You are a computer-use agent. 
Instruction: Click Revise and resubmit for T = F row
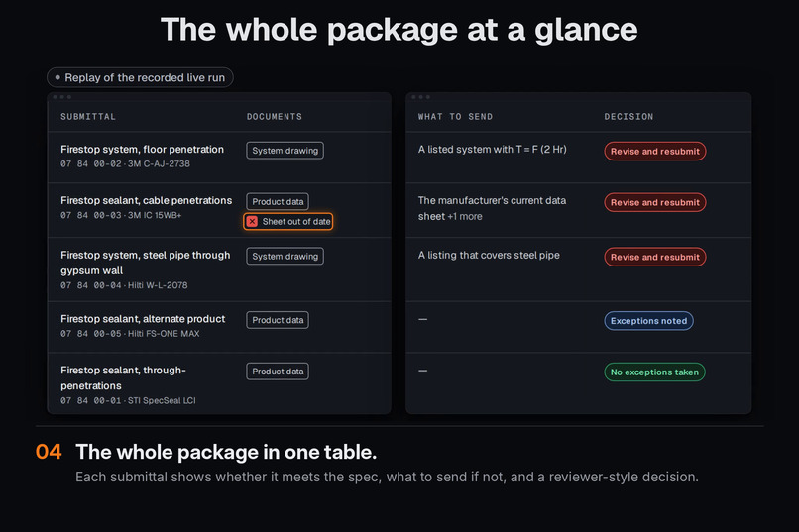[655, 152]
